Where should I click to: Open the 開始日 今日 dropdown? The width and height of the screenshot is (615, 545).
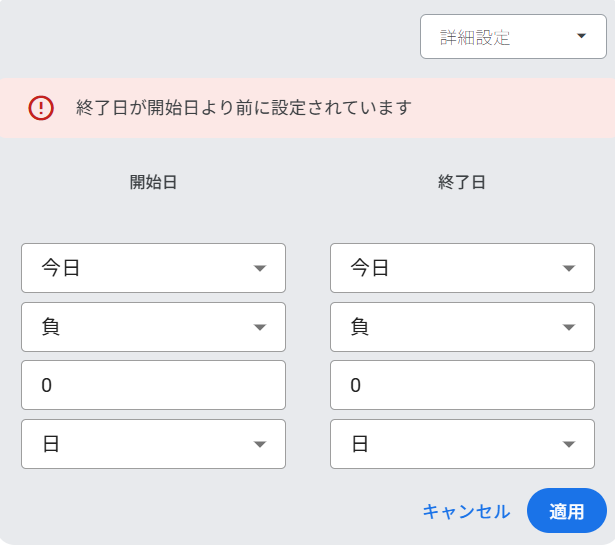tap(153, 268)
